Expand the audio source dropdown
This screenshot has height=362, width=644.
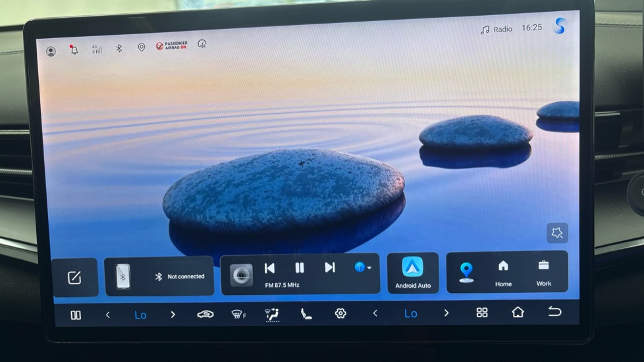pos(363,267)
